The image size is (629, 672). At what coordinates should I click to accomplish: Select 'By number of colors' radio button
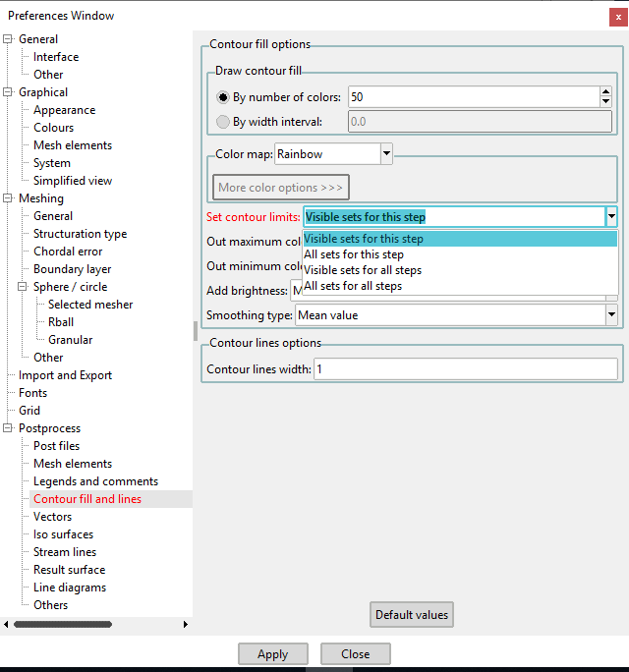[x=223, y=97]
